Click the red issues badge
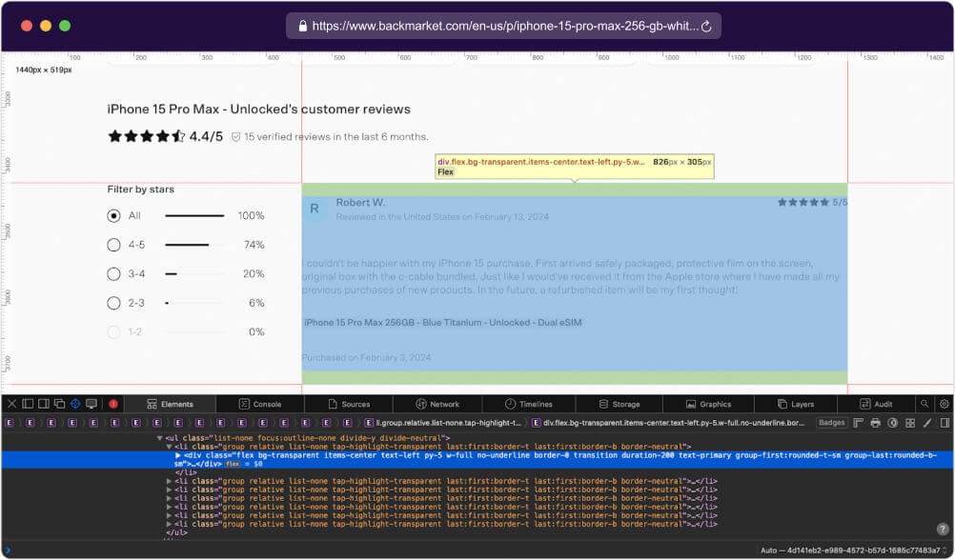Viewport: 955px width, 560px height. (x=113, y=404)
